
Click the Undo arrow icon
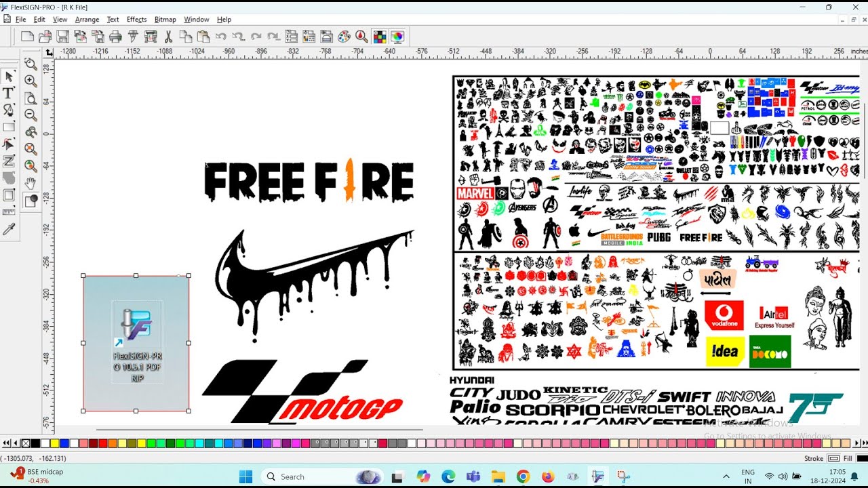pyautogui.click(x=220, y=37)
